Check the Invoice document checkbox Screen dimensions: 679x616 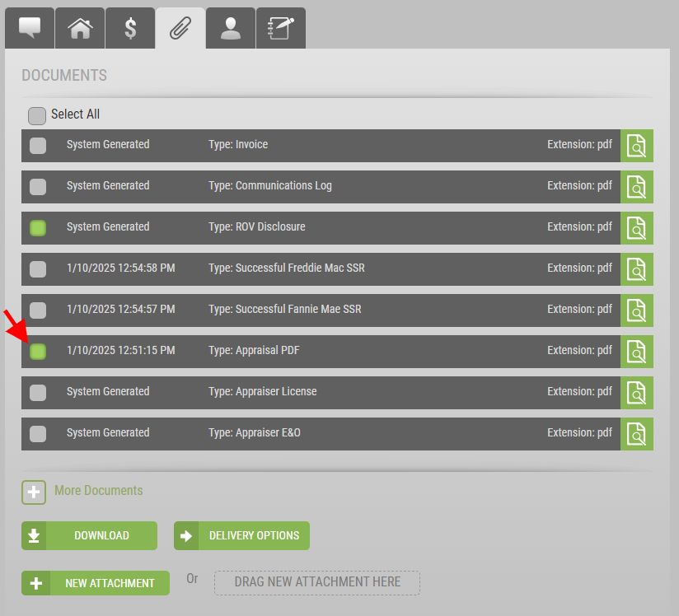click(x=38, y=146)
